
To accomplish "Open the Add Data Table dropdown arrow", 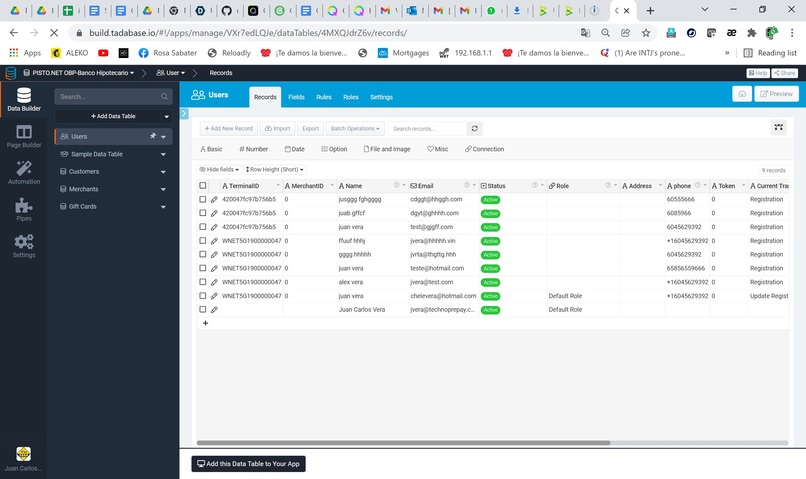I will coord(167,117).
